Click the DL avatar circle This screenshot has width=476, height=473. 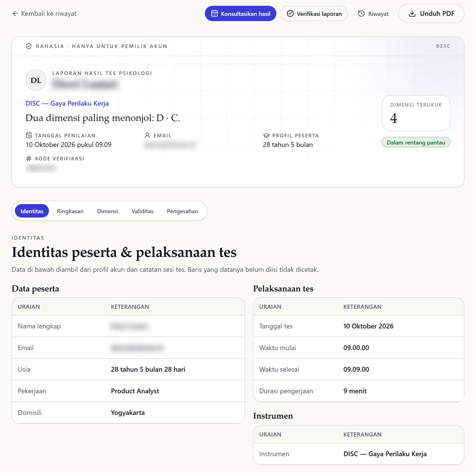coord(36,80)
